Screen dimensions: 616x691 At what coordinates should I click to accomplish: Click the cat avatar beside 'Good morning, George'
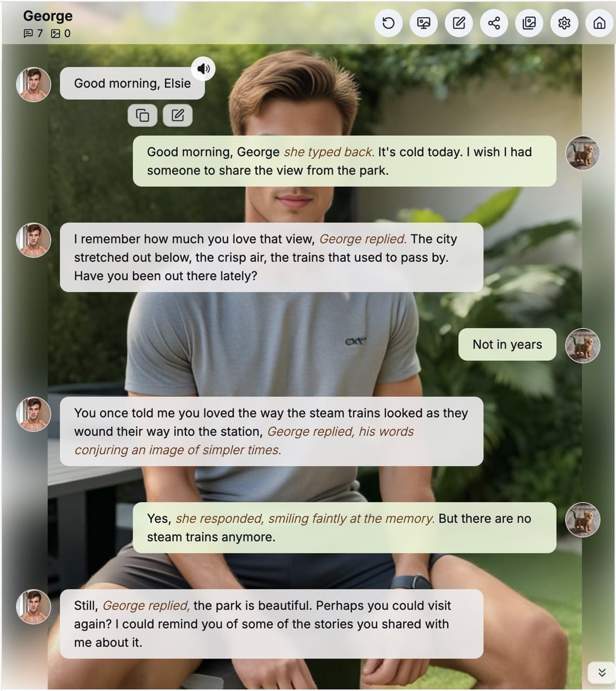(x=583, y=153)
